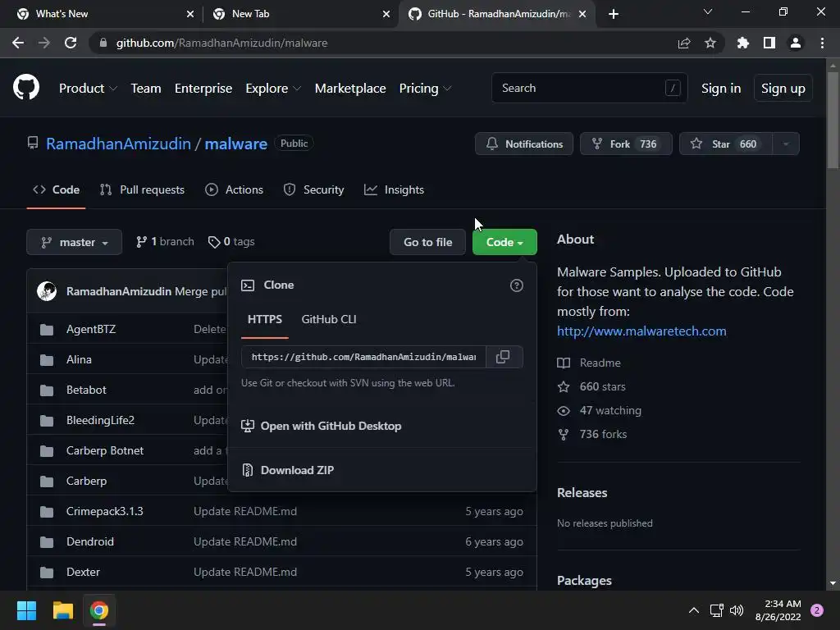Viewport: 840px width, 630px height.
Task: Click the 736 forks link
Action: pos(592,435)
